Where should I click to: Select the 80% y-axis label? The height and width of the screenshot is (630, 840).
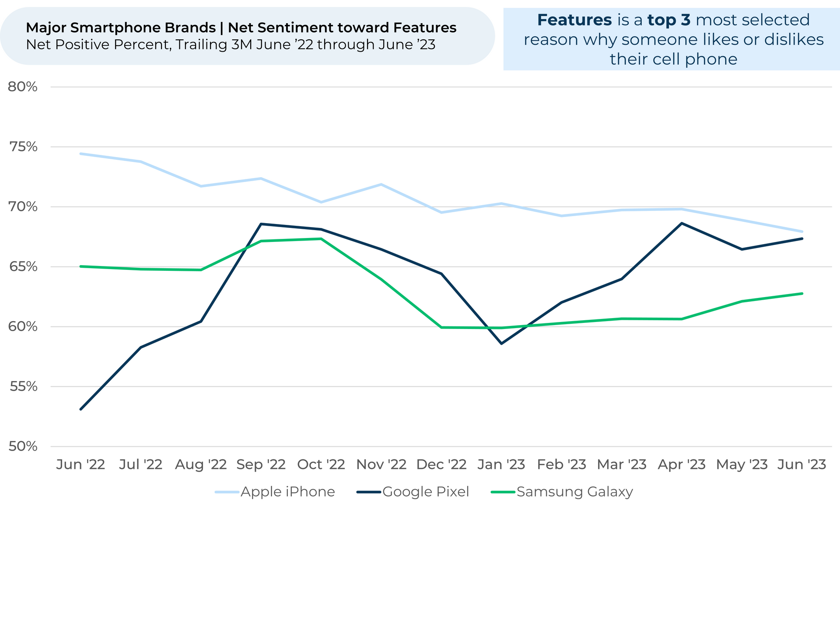pyautogui.click(x=23, y=87)
